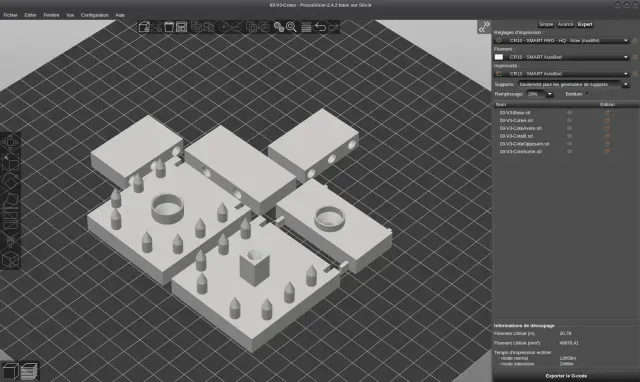Open the Fenêtre menu
Image resolution: width=640 pixels, height=382 pixels.
(x=51, y=15)
